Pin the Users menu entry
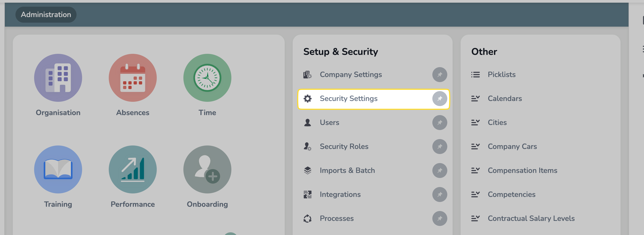This screenshot has height=235, width=644. [x=440, y=123]
